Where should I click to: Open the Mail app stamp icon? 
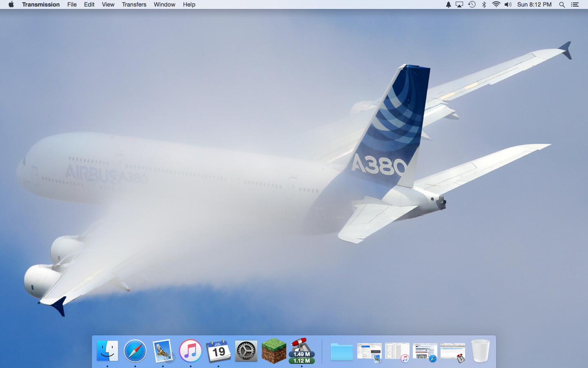tap(163, 351)
